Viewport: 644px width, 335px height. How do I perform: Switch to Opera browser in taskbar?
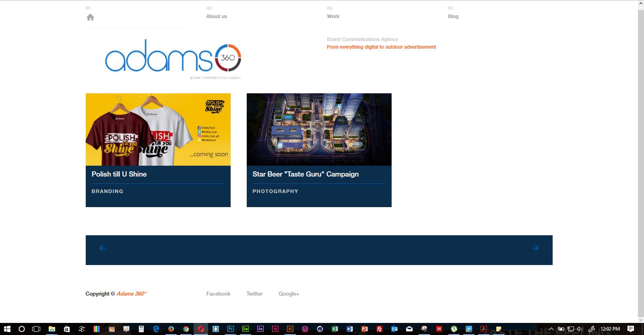coord(201,329)
